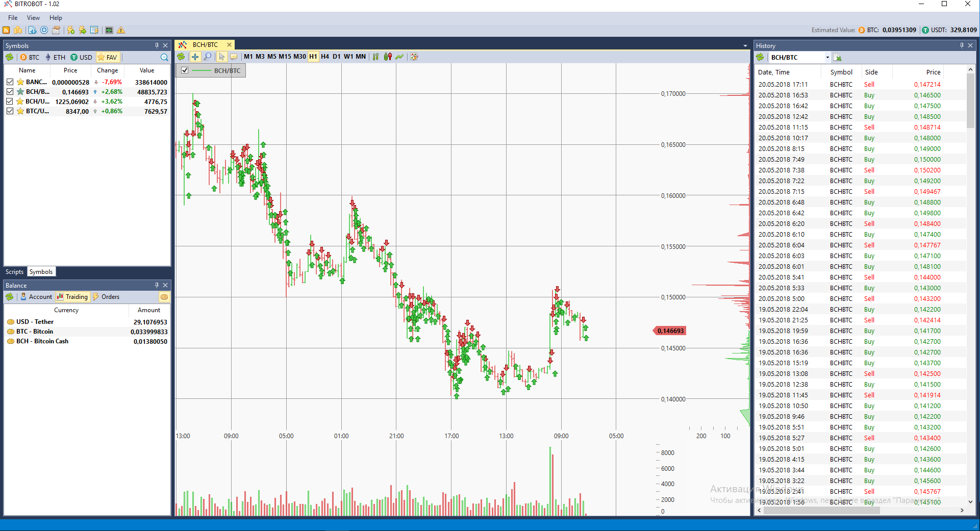Screen dimensions: 980x531
Task: Uncheck the BCH/BTC chart legend checkbox
Action: tap(185, 70)
